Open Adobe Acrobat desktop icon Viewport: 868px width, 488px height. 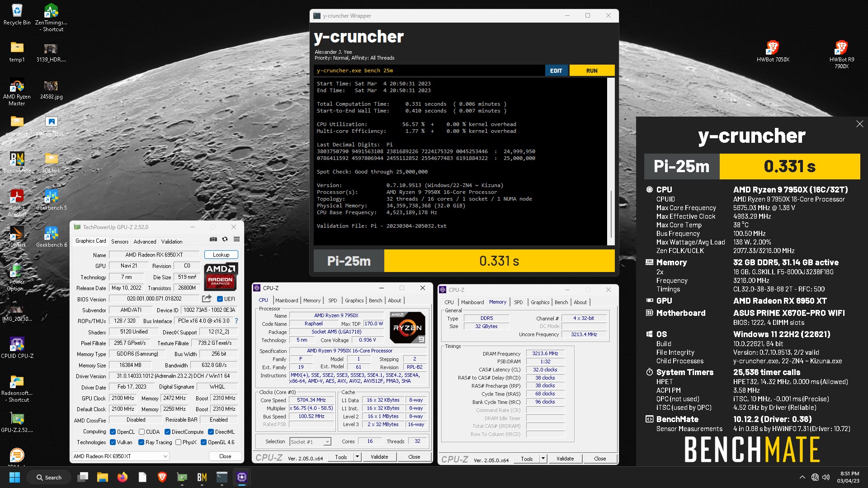(x=17, y=203)
